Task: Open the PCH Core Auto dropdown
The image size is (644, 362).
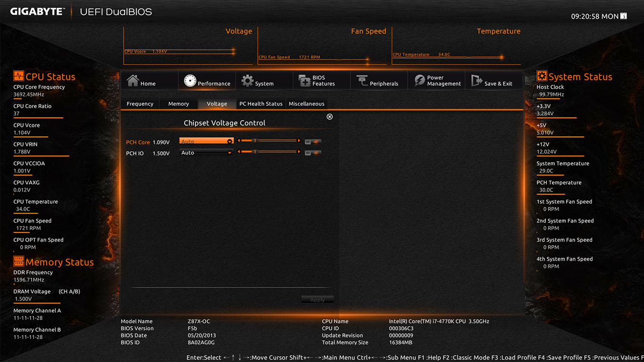Action: (207, 141)
